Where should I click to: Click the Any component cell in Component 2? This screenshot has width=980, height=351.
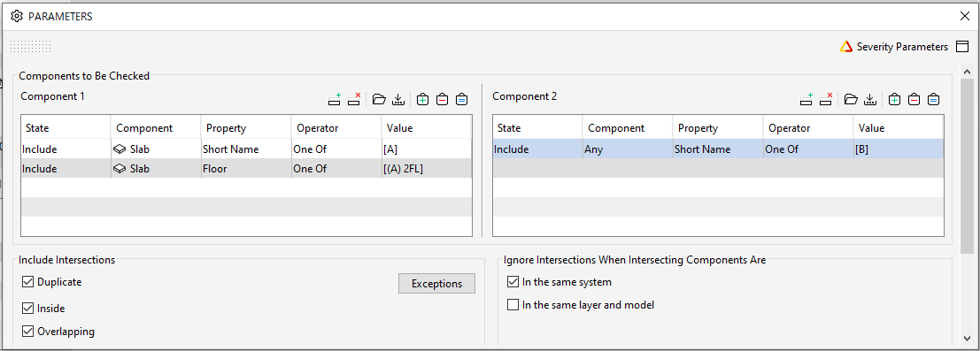[x=629, y=149]
